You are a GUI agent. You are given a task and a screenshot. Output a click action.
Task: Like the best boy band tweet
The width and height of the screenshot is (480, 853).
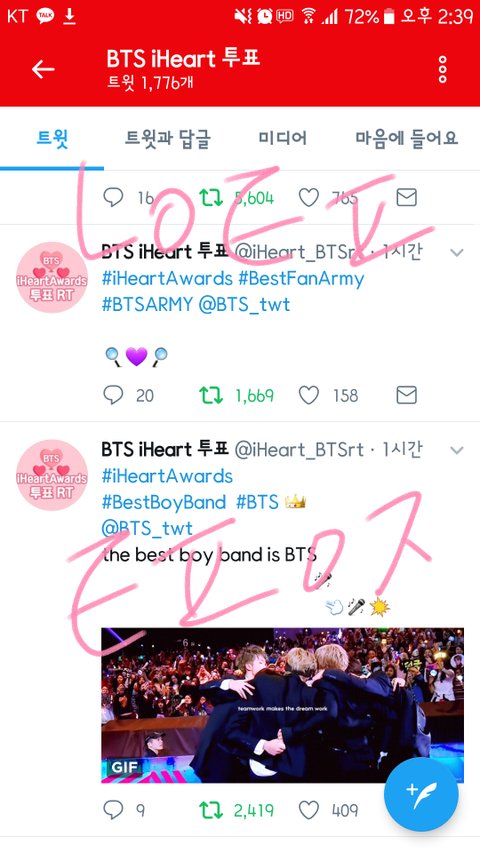pos(309,811)
